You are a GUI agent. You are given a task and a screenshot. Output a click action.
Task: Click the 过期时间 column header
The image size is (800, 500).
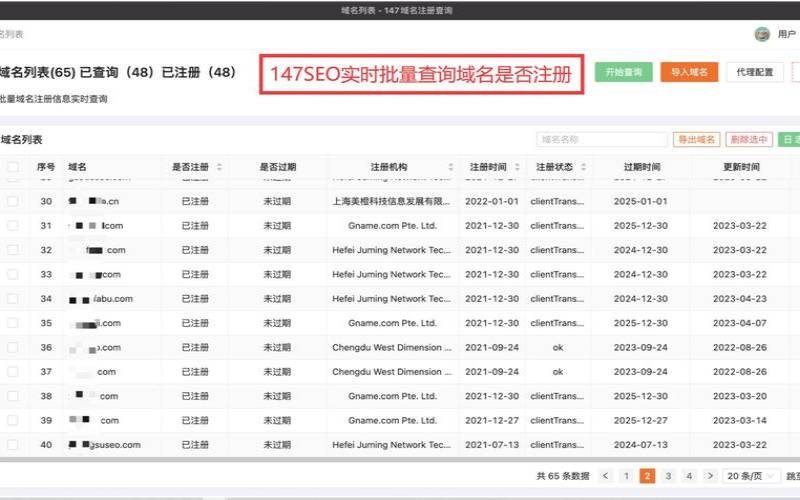(x=642, y=167)
